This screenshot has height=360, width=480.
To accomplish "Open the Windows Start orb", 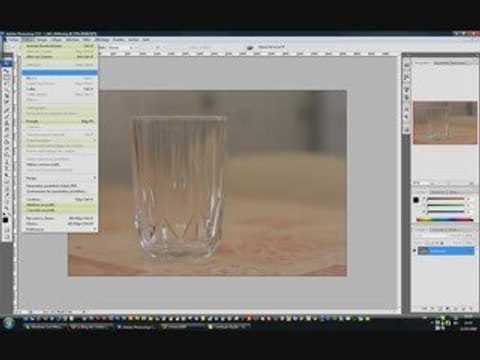I will 9,323.
